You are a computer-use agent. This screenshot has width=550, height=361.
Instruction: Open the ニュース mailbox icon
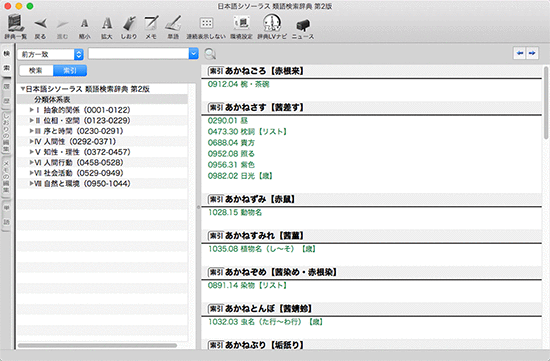click(303, 25)
